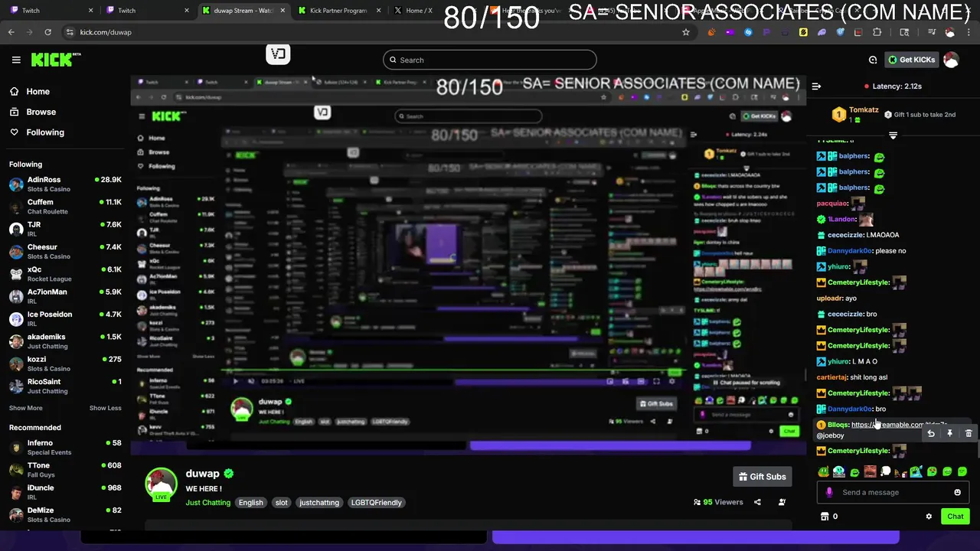Open Ice Poseidon channel in sidebar

[x=65, y=318]
